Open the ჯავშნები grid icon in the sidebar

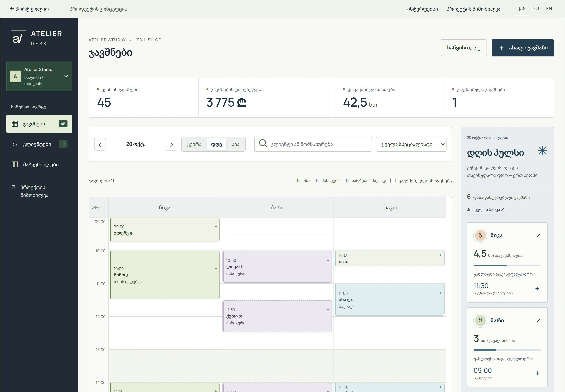(15, 124)
